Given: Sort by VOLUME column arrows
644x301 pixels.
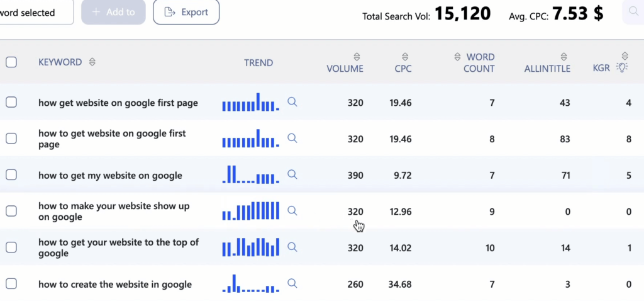Looking at the screenshot, I should (x=357, y=57).
